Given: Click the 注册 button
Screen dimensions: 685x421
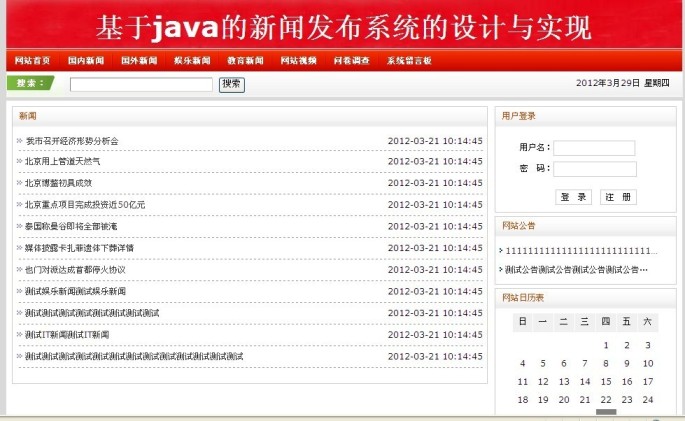Looking at the screenshot, I should (x=617, y=197).
